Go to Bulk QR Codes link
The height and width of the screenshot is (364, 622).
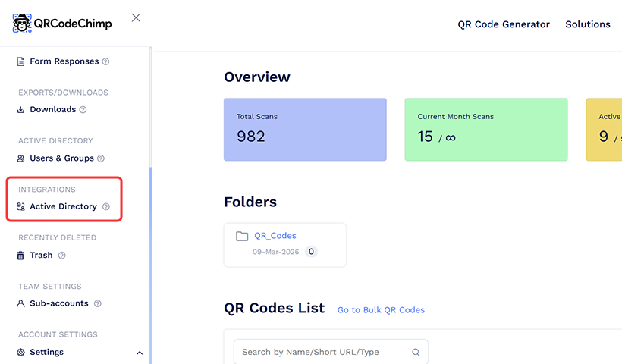pos(381,309)
